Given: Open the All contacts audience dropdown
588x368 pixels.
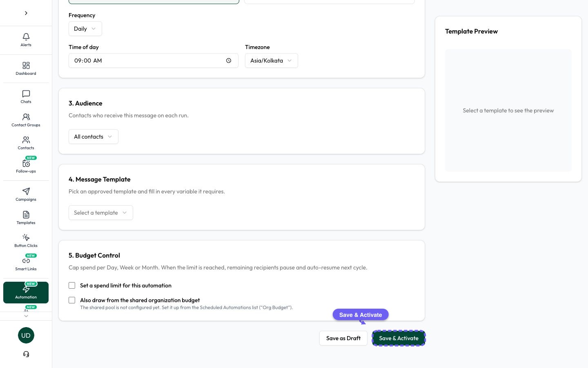Looking at the screenshot, I should click(93, 137).
